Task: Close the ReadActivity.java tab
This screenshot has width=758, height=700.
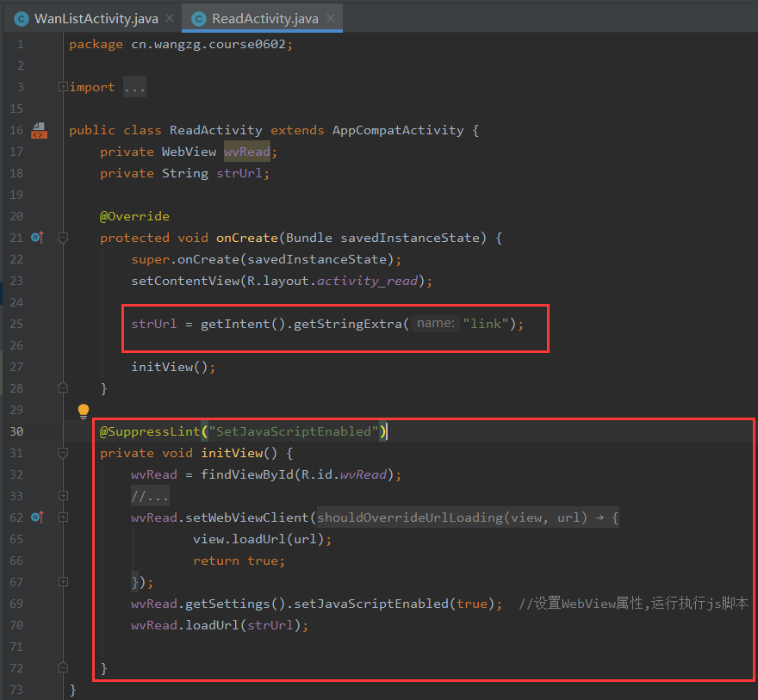Action: tap(331, 18)
